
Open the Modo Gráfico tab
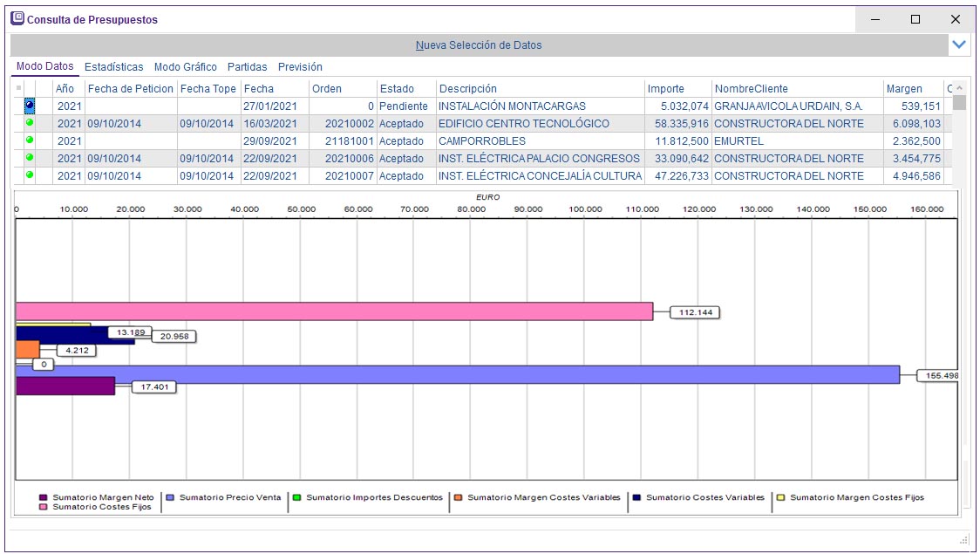coord(185,67)
